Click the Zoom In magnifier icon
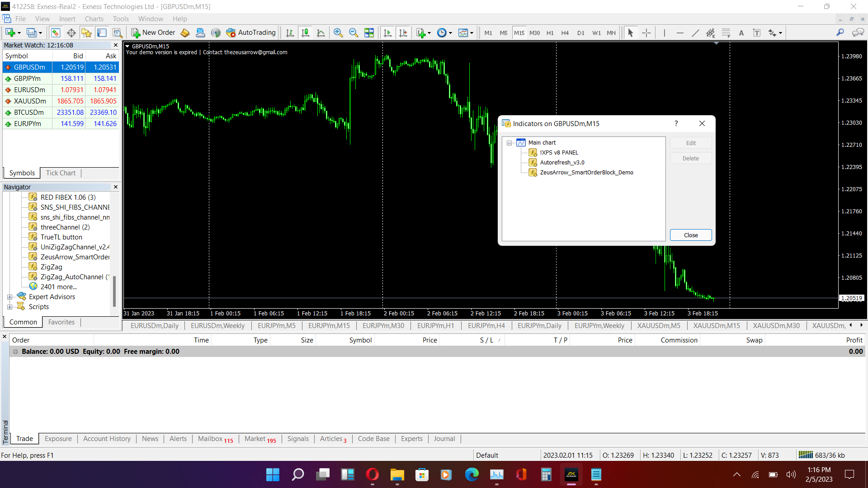868x488 pixels. pyautogui.click(x=338, y=33)
